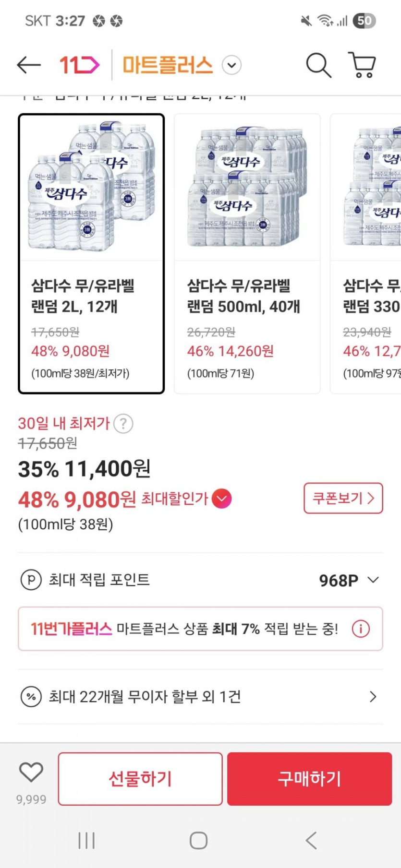
Task: Tap the 쿠폰보기 coupon button
Action: click(343, 498)
